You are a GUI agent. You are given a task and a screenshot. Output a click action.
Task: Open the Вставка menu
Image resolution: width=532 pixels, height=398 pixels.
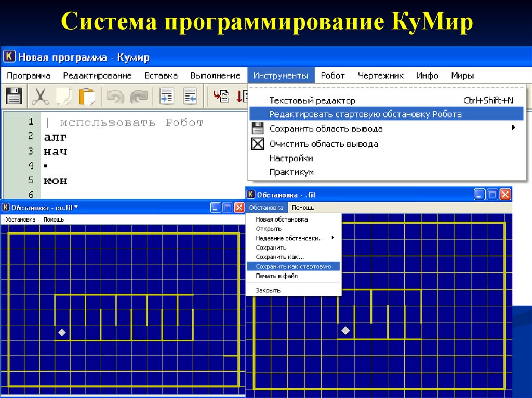(161, 75)
